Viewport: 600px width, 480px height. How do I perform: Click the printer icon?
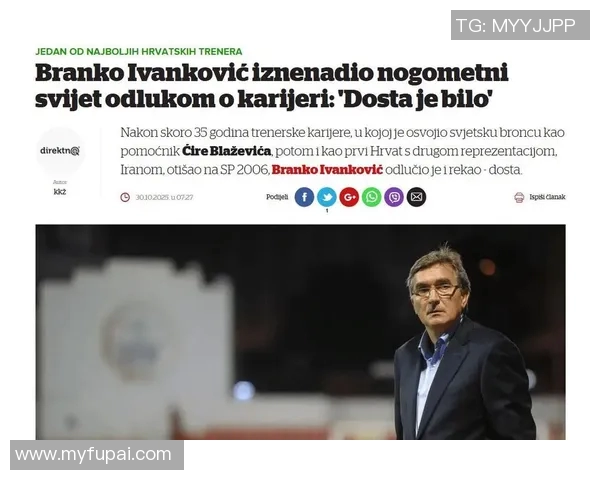click(x=519, y=197)
